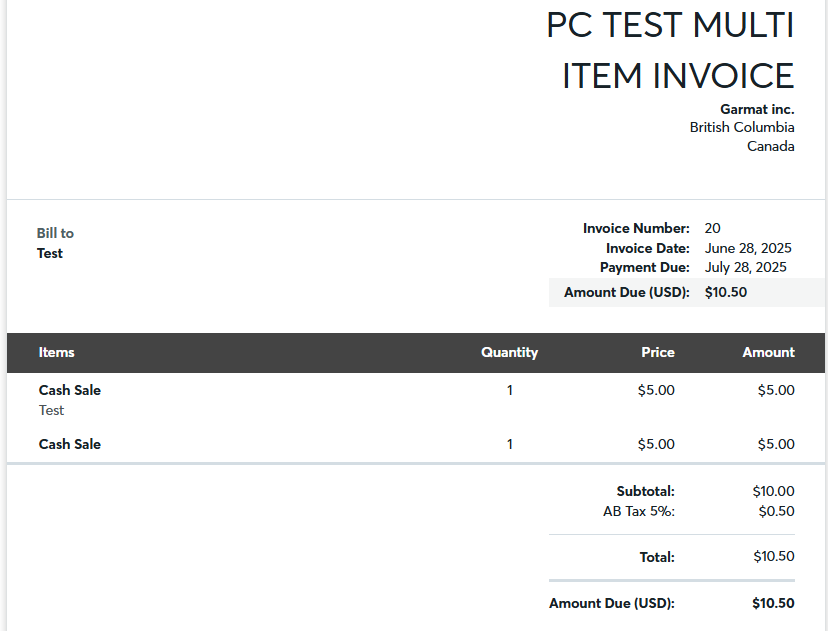Click the bold bottom Amount Due (USD) label
Viewport: 828px width, 631px height.
coord(612,603)
